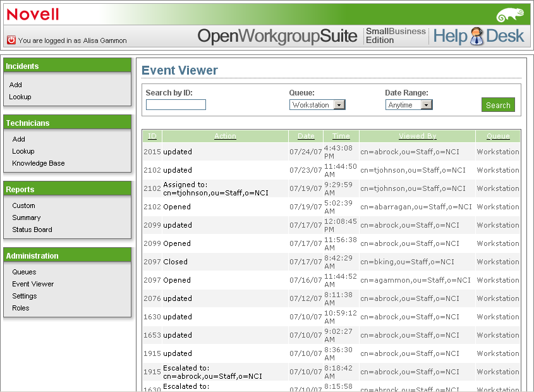Viewport: 534px width, 392px height.
Task: Open Event Viewer in the sidebar
Action: (x=33, y=284)
